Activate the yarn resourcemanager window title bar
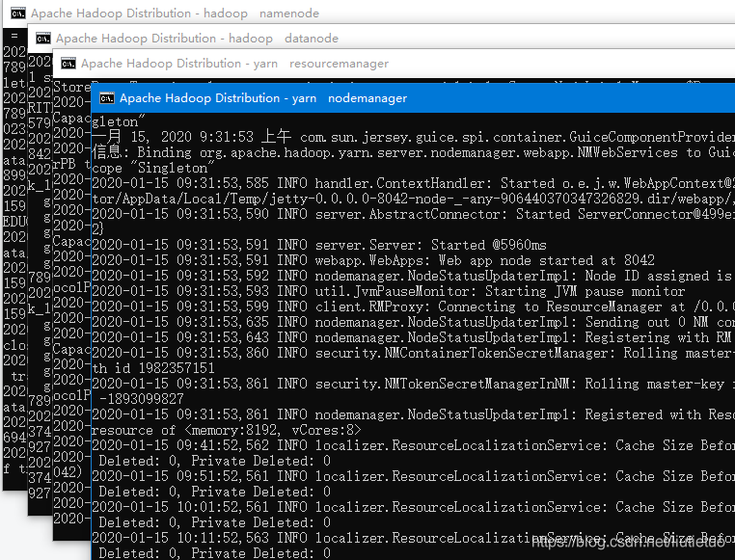735x560 pixels. click(x=394, y=64)
